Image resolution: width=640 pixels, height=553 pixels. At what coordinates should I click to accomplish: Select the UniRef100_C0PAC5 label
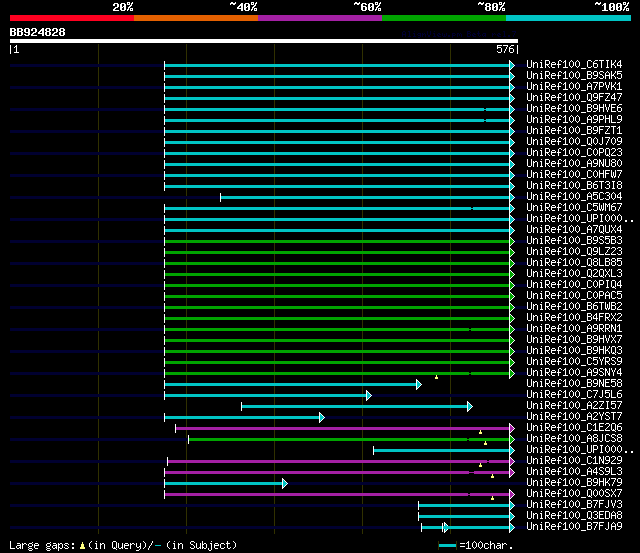tap(574, 296)
